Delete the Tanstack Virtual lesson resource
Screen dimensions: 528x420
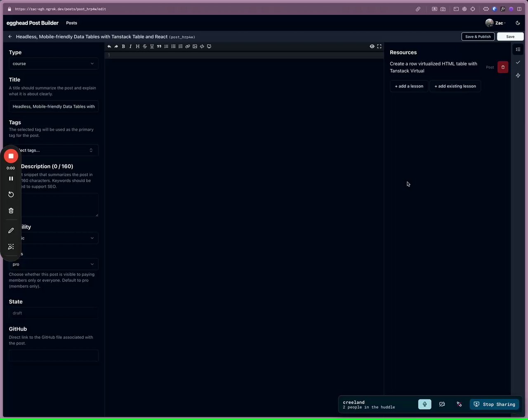(503, 67)
